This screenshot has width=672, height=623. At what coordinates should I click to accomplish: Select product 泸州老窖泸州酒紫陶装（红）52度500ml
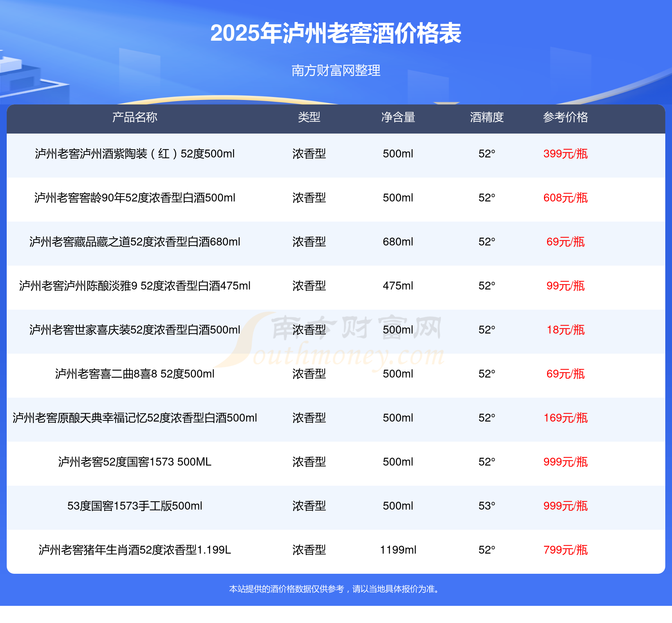(x=135, y=154)
